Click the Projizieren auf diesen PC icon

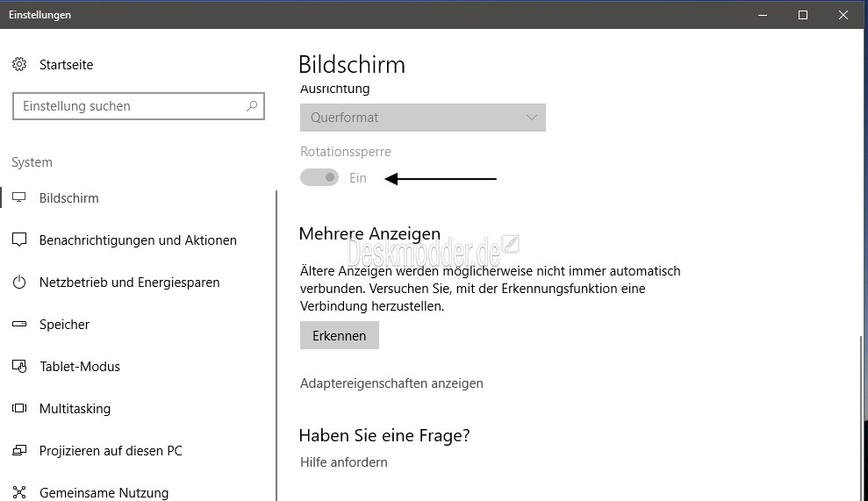(19, 450)
